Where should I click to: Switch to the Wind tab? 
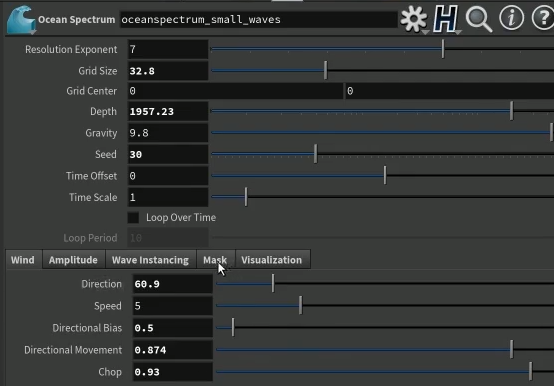23,260
